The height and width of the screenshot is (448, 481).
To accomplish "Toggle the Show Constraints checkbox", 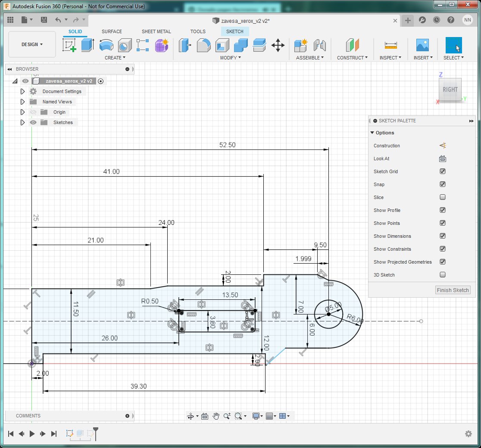I will coord(442,249).
